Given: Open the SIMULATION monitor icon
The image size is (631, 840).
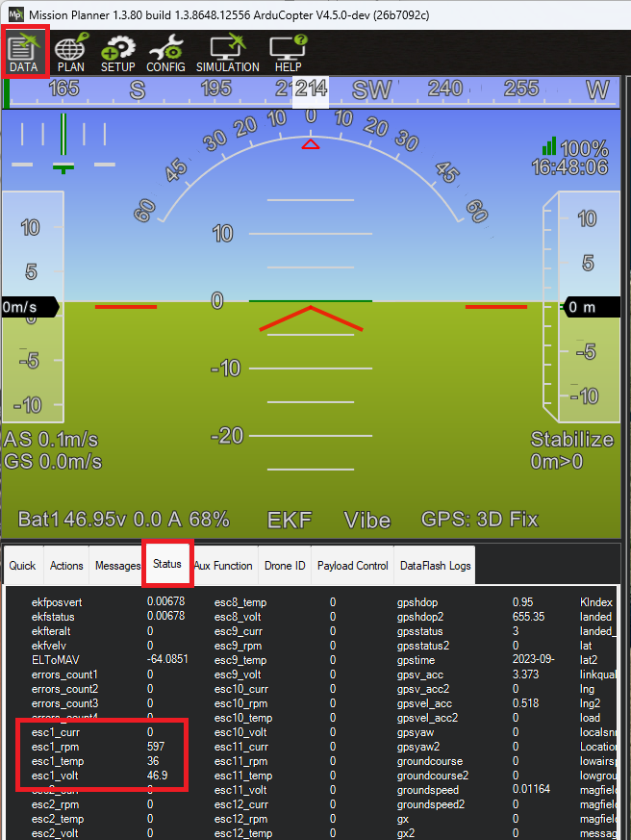Looking at the screenshot, I should [227, 52].
